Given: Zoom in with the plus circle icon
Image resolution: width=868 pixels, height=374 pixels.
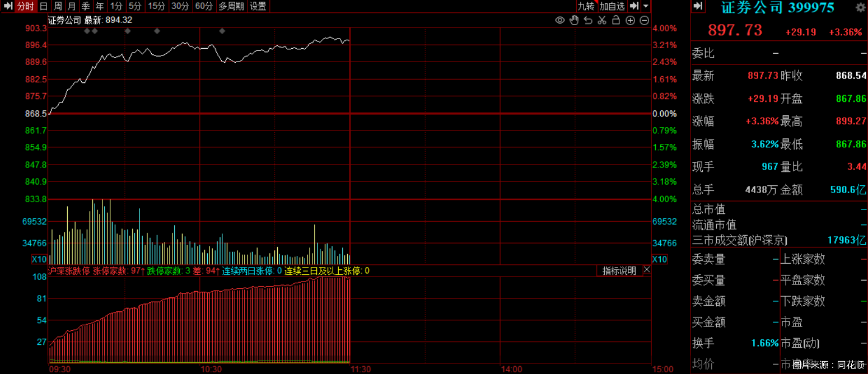Looking at the screenshot, I should tap(630, 20).
